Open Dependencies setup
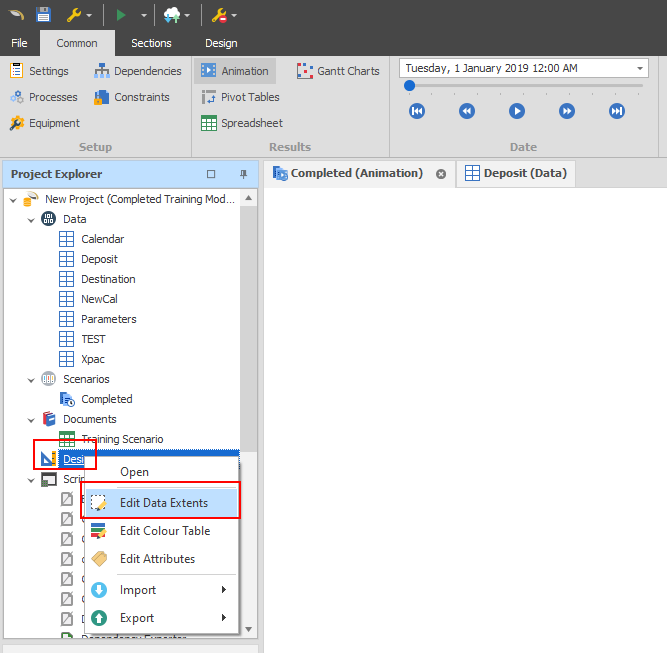Viewport: 667px width, 653px height. [x=137, y=71]
